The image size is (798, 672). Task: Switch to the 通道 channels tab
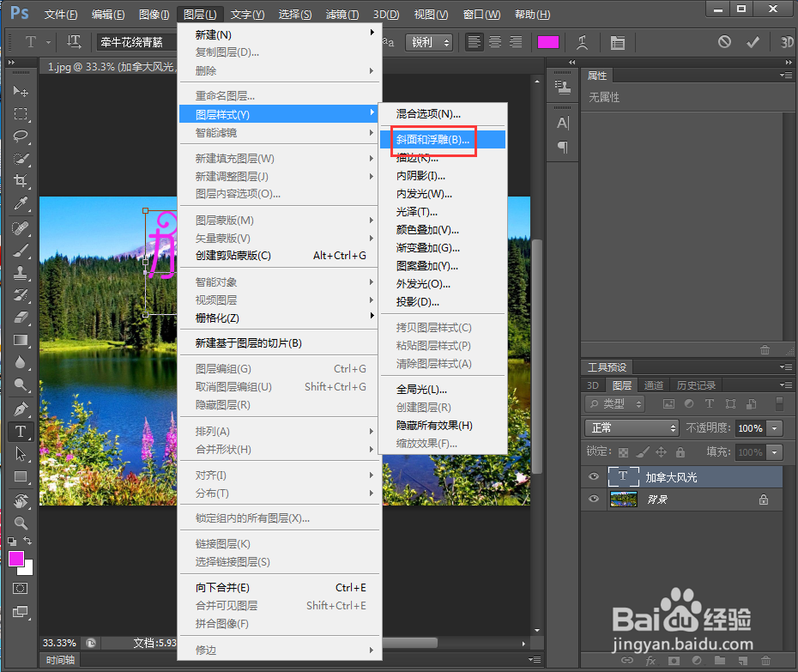(653, 384)
